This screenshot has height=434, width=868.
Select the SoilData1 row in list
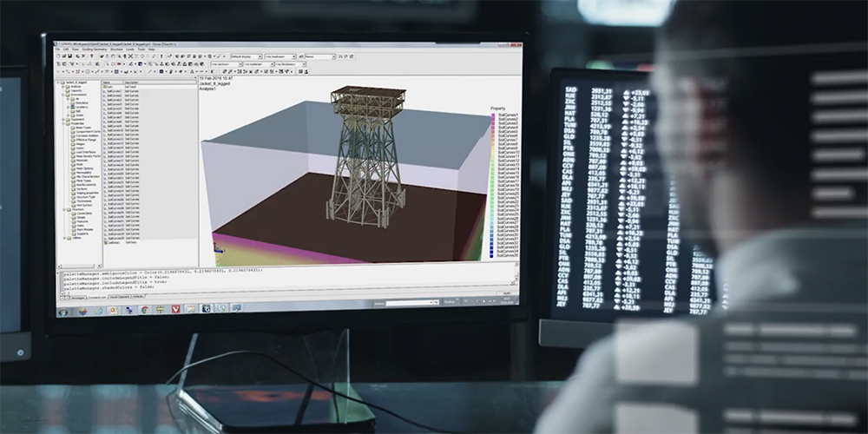pos(149,242)
